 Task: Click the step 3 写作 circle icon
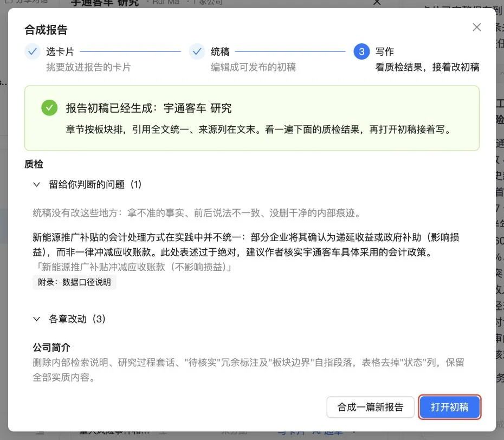[x=361, y=51]
